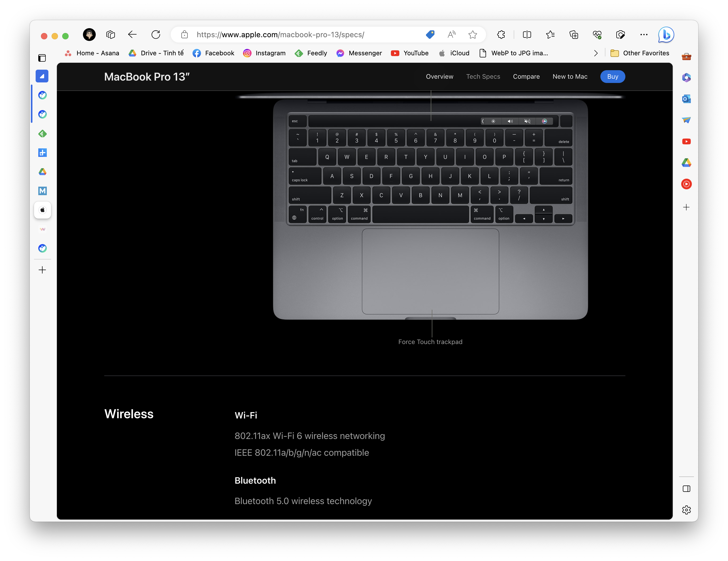Viewport: 728px width, 561px height.
Task: Toggle split screen view
Action: coord(527,35)
